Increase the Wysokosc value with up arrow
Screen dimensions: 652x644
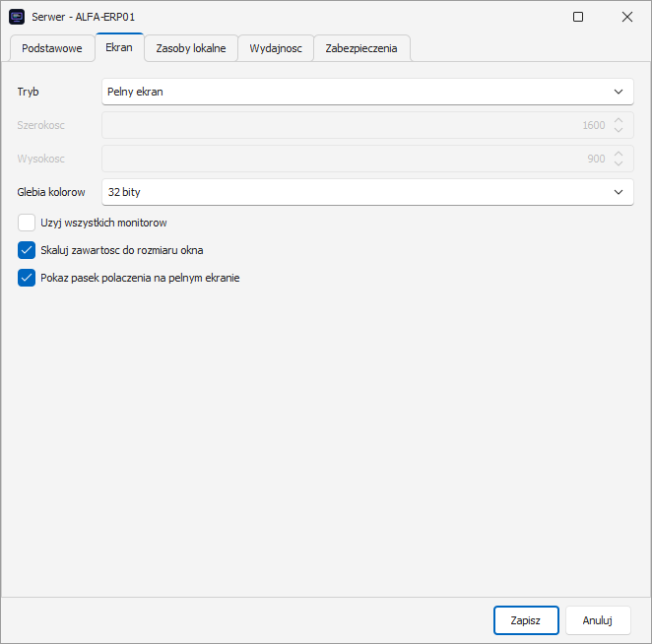619,154
